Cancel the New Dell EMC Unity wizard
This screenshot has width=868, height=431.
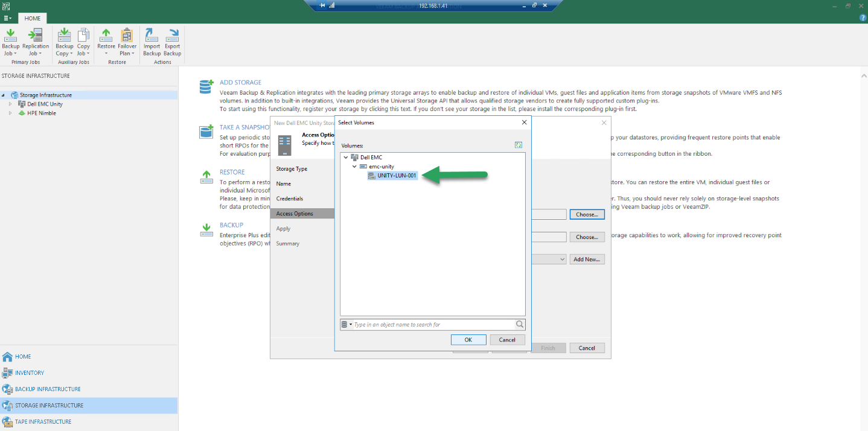pyautogui.click(x=587, y=348)
